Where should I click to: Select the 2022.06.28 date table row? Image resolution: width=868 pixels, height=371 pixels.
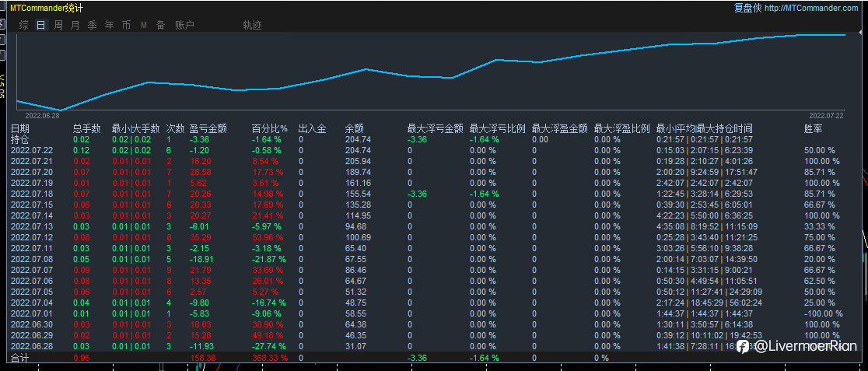coord(32,346)
